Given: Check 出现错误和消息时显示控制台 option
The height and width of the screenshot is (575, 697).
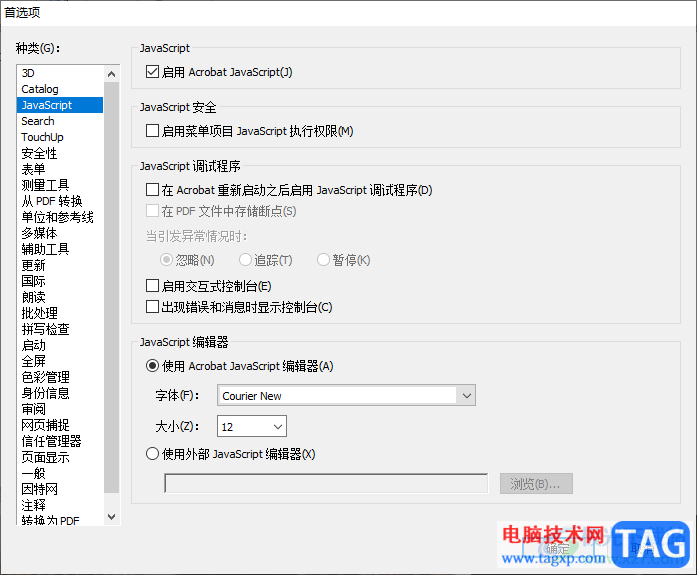Looking at the screenshot, I should (x=152, y=307).
